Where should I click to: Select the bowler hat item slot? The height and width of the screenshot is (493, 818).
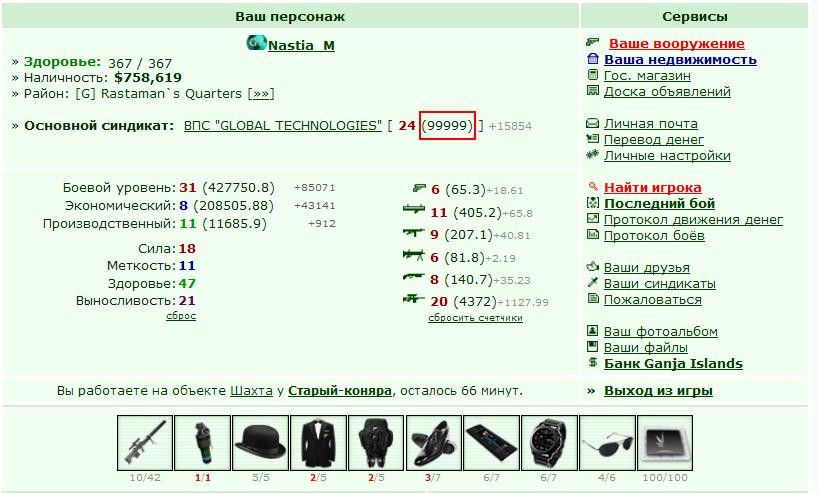pos(260,443)
